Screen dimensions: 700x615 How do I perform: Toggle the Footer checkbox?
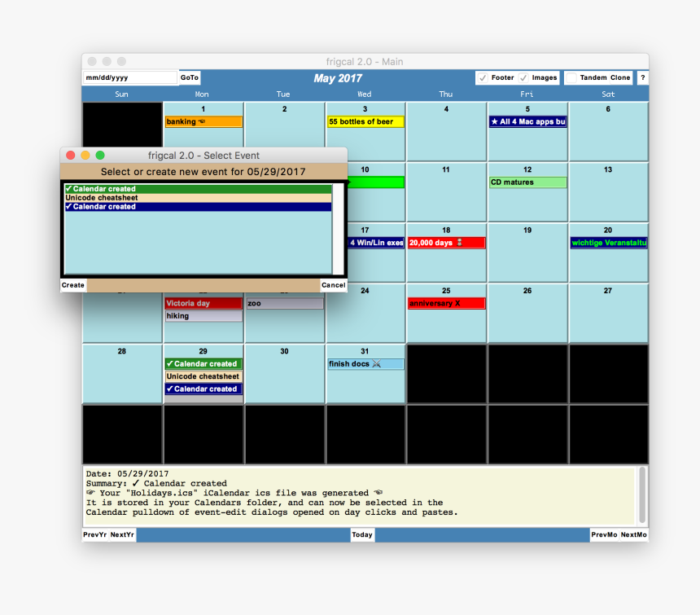pos(483,78)
